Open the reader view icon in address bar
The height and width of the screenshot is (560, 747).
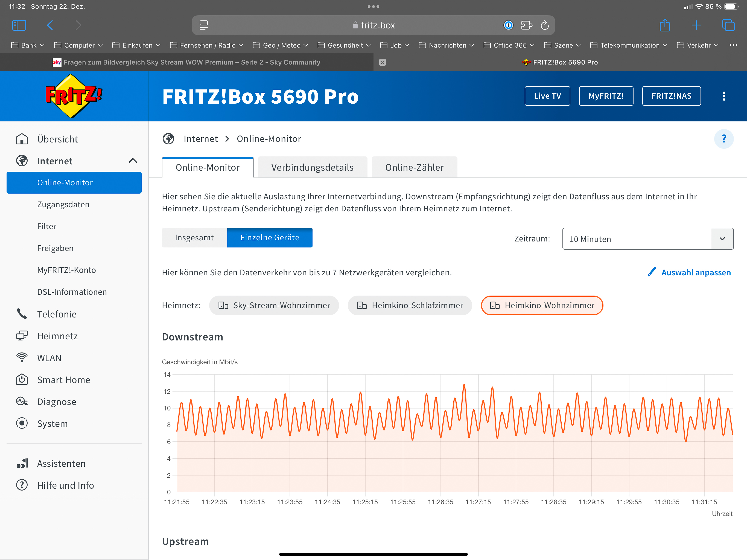click(204, 25)
